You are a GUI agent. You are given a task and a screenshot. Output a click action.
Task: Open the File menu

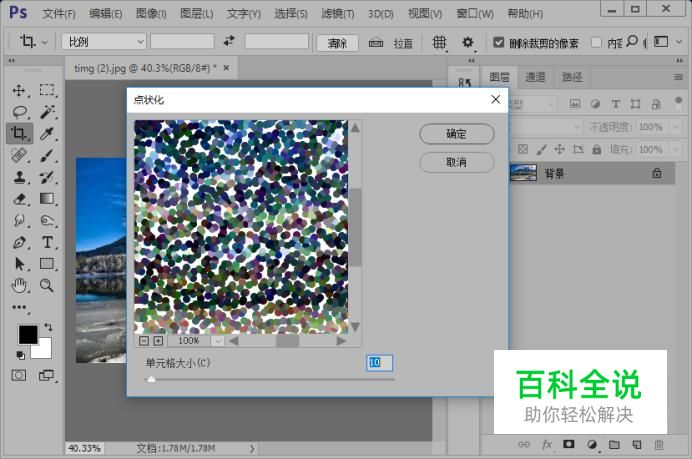[59, 14]
